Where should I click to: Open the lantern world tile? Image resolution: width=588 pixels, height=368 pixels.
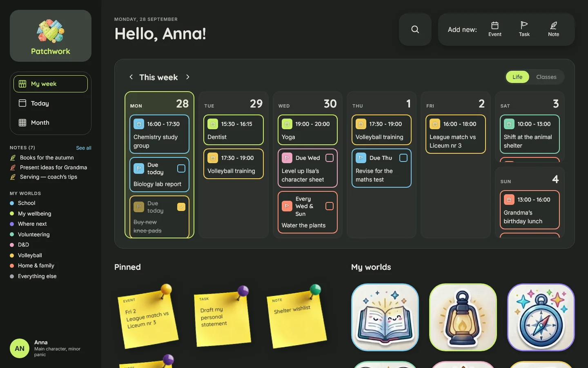pos(463,317)
